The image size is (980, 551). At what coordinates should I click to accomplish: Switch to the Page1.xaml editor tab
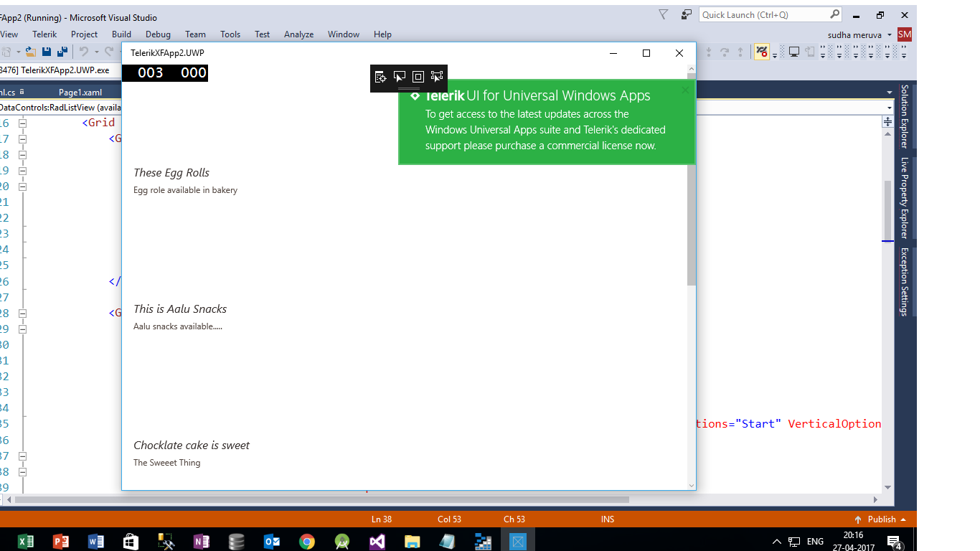(80, 92)
